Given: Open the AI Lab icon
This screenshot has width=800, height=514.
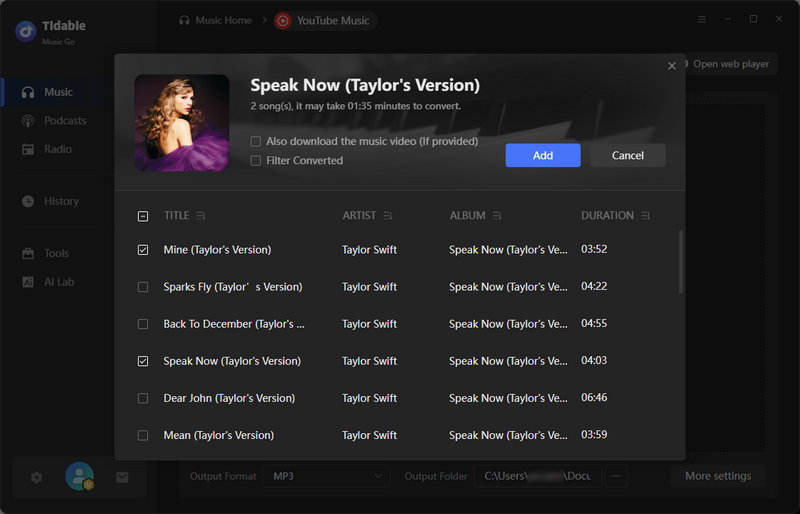Looking at the screenshot, I should coord(28,282).
